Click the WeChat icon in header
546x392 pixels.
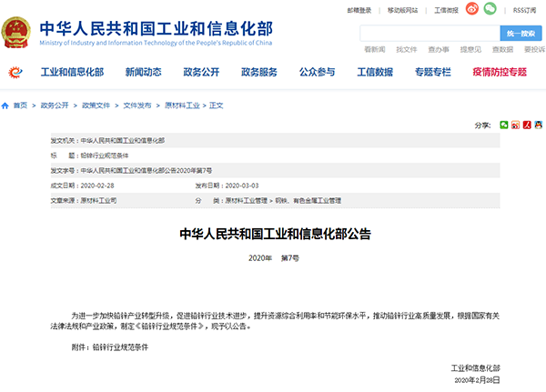click(490, 10)
